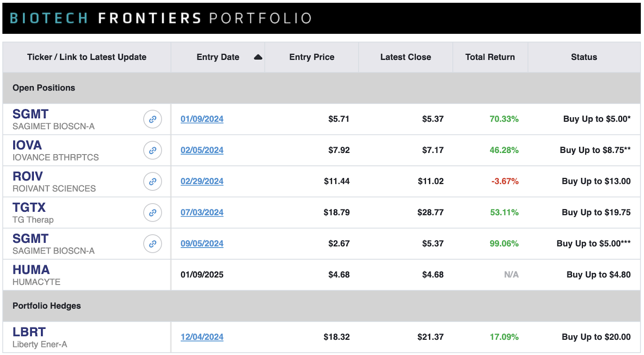The image size is (644, 355).
Task: Click Buy Up to $20.00 status
Action: coord(596,337)
